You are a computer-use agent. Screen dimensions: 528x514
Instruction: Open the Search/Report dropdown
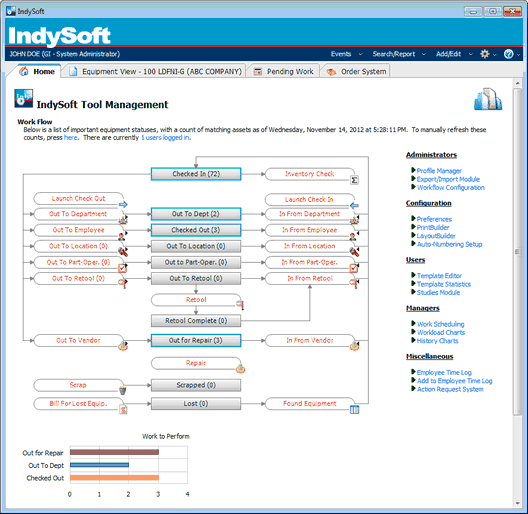[399, 54]
